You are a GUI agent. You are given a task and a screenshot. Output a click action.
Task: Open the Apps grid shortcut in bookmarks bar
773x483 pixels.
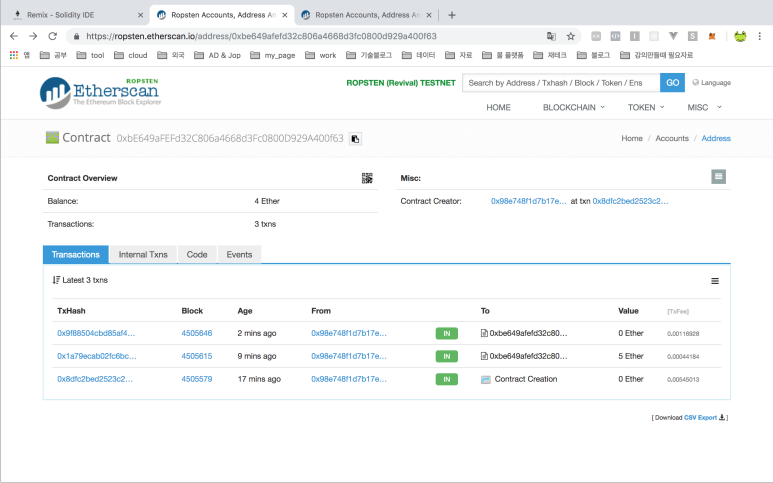[x=14, y=55]
